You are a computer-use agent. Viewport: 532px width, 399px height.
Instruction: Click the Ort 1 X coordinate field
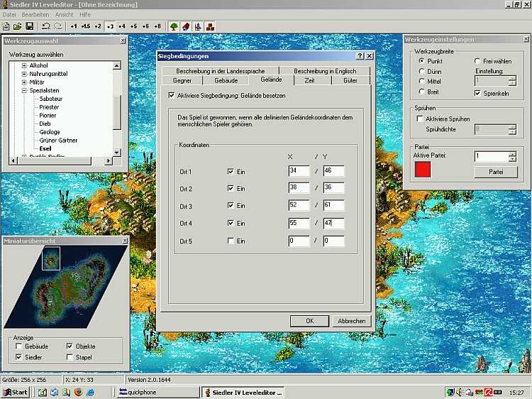click(299, 171)
